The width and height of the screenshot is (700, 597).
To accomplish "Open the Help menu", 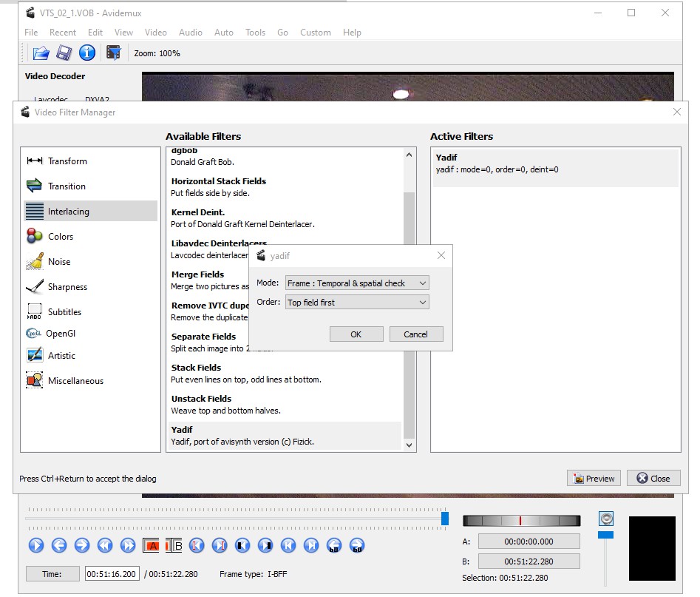I will (x=352, y=32).
